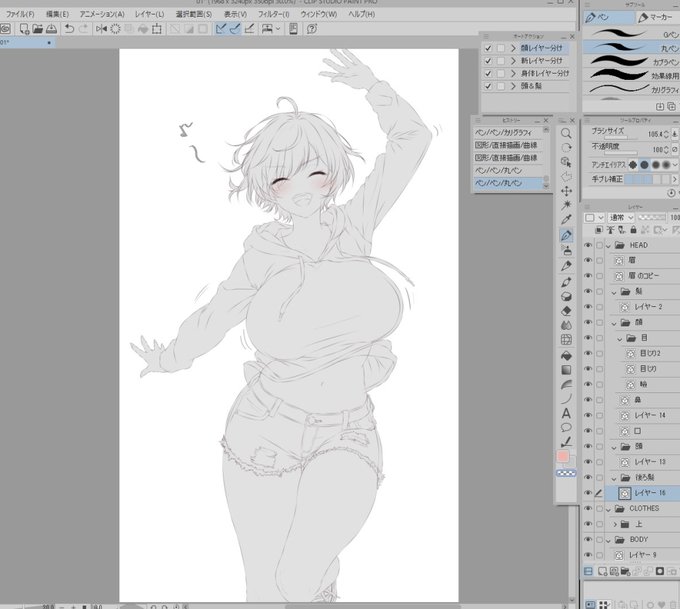Collapse the HEAD folder chevron
680x609 pixels.
[x=608, y=246]
